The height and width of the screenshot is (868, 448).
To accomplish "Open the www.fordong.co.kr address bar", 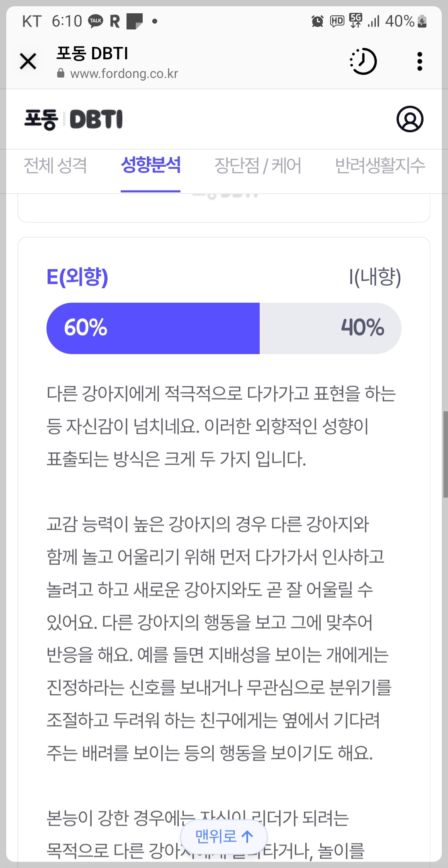I will click(x=124, y=74).
